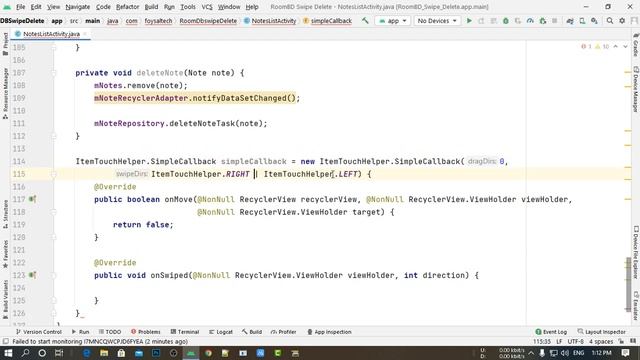640x360 pixels.
Task: Close the NotesListActivity.java tab
Action: tap(85, 34)
